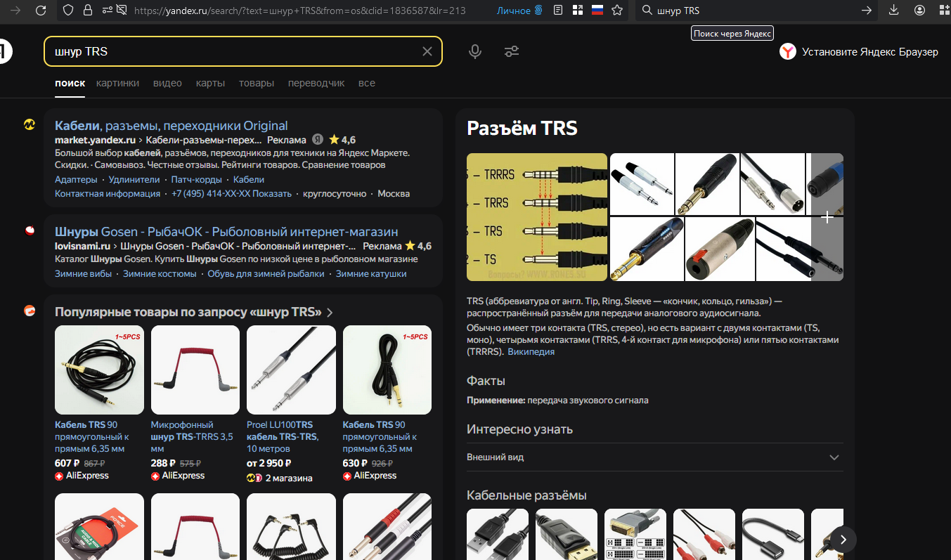Open the red-white RCA plugs thumbnail
Viewport: 951px width, 560px height.
point(704,535)
